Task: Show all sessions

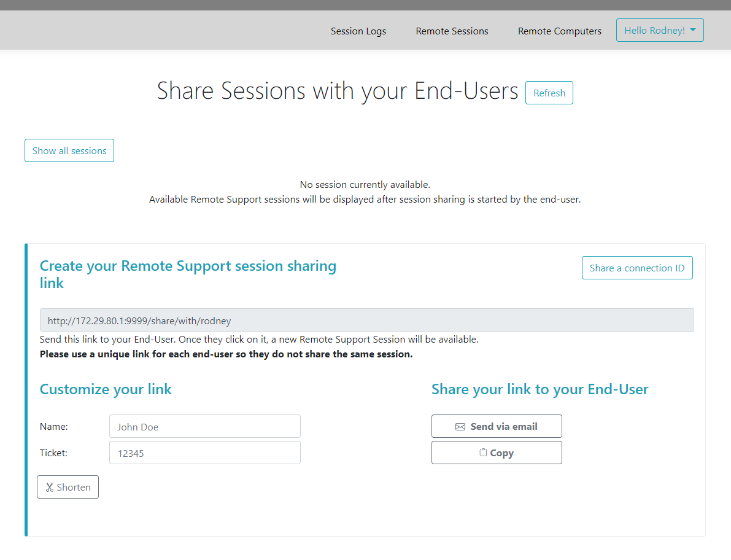Action: coord(69,150)
